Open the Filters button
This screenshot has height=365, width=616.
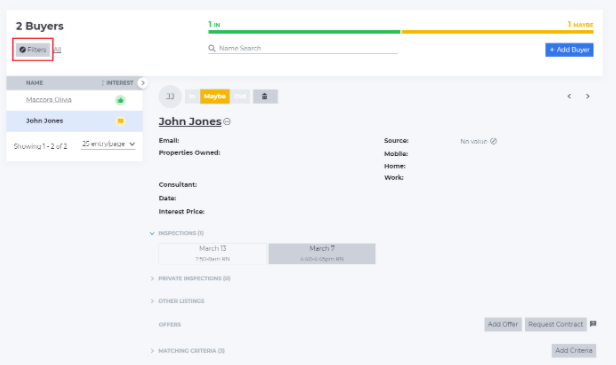(33, 50)
